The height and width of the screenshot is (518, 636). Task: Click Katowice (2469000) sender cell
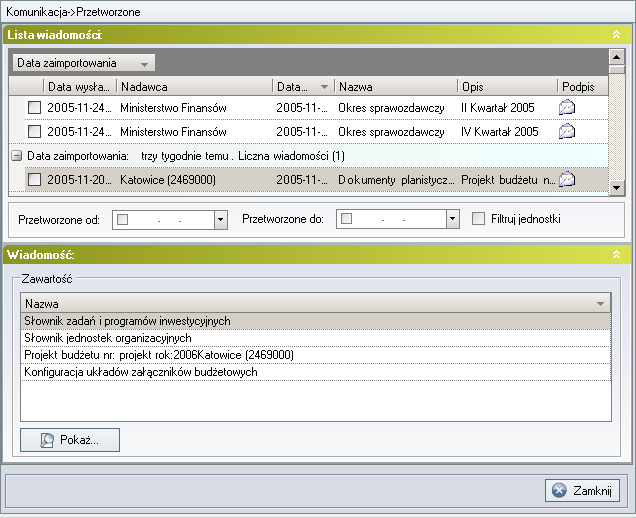[168, 179]
